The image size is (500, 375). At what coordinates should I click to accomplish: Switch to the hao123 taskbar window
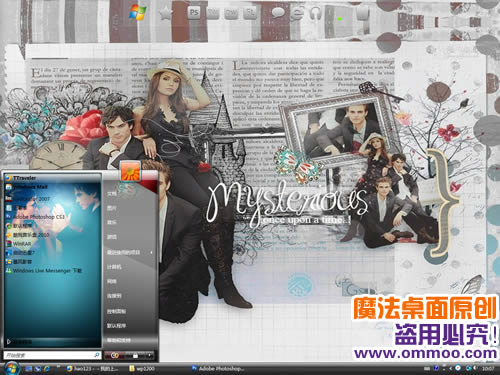(93, 368)
